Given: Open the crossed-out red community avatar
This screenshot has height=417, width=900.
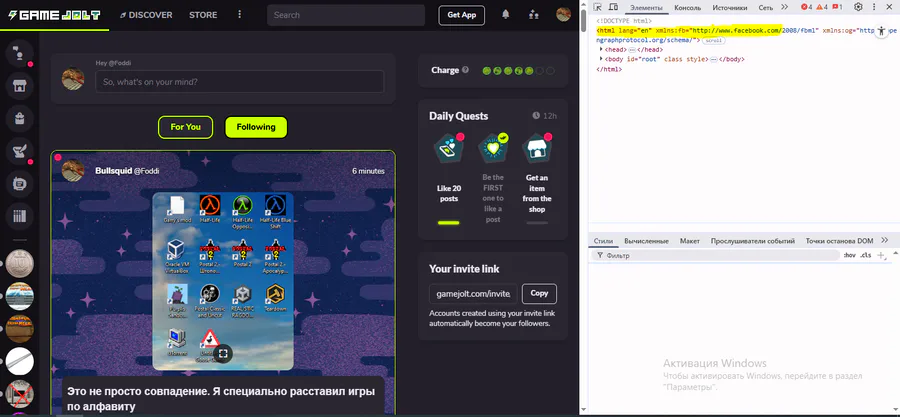Looking at the screenshot, I should click(20, 395).
